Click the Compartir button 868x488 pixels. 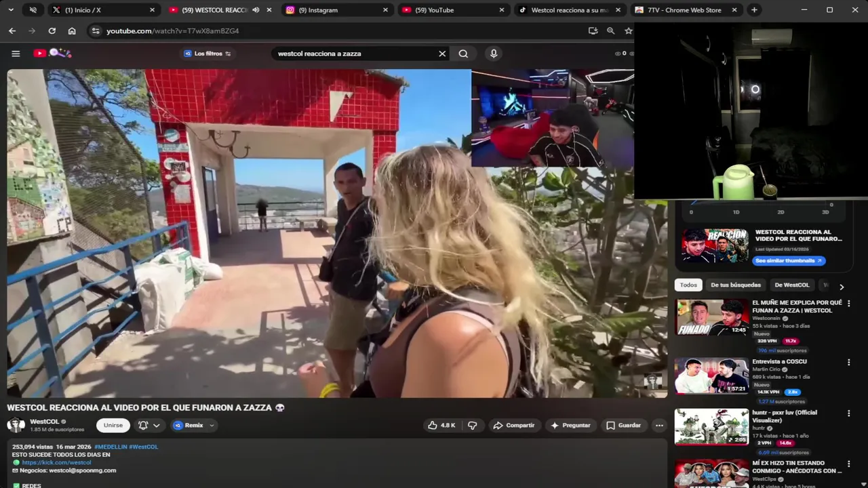(513, 425)
